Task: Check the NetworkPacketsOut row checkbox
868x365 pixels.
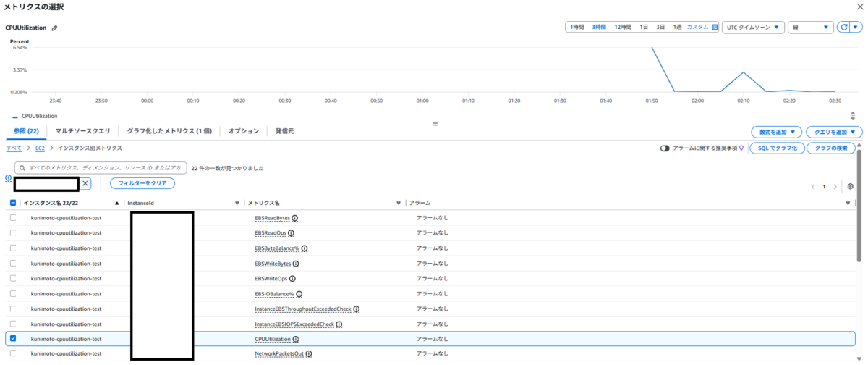Action: point(13,354)
